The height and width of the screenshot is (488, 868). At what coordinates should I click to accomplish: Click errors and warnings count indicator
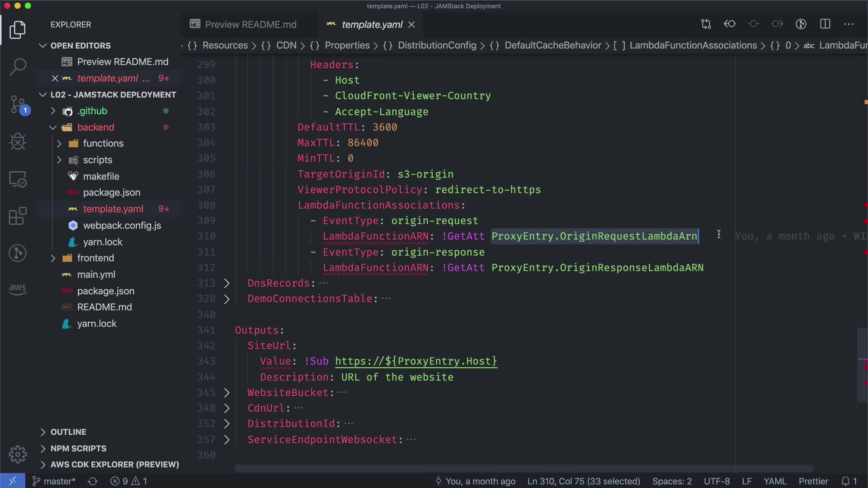129,481
